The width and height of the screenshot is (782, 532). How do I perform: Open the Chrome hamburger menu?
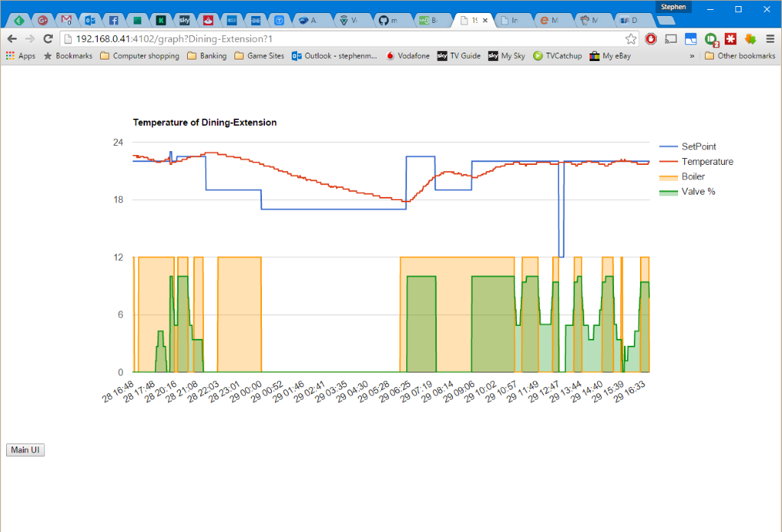771,39
